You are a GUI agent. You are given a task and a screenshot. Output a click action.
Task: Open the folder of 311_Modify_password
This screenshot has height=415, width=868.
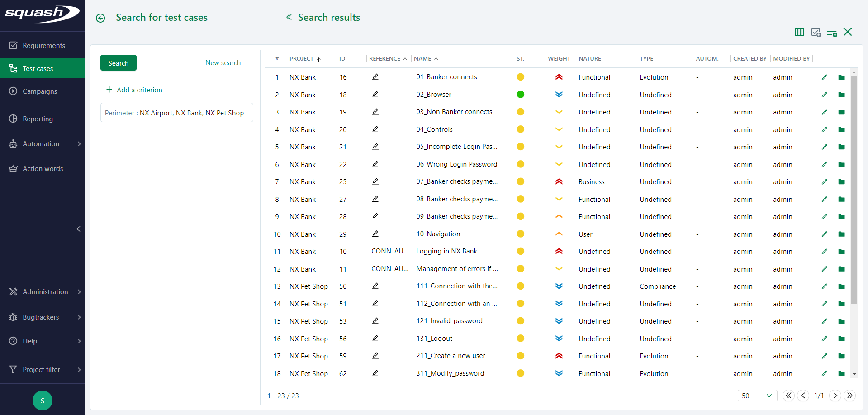[842, 373]
